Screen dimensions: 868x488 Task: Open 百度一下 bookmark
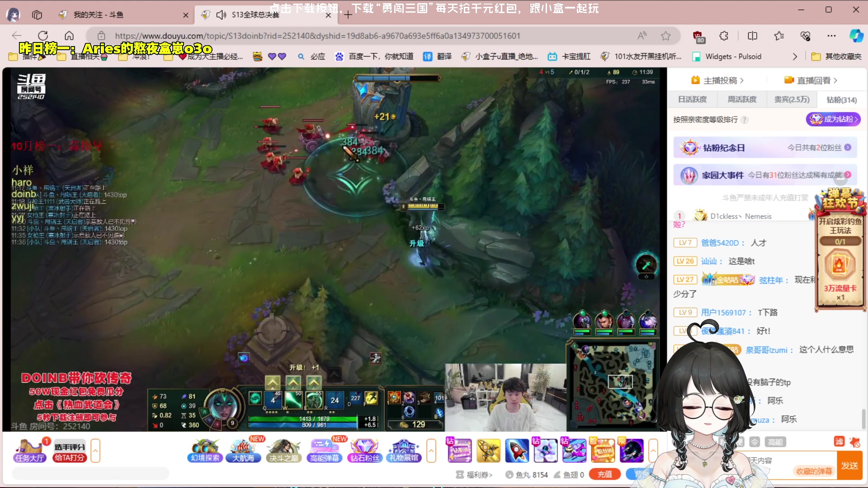coord(374,56)
